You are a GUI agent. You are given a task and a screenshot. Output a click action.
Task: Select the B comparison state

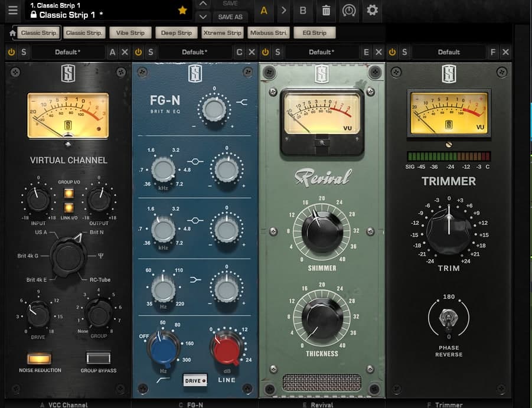click(303, 11)
